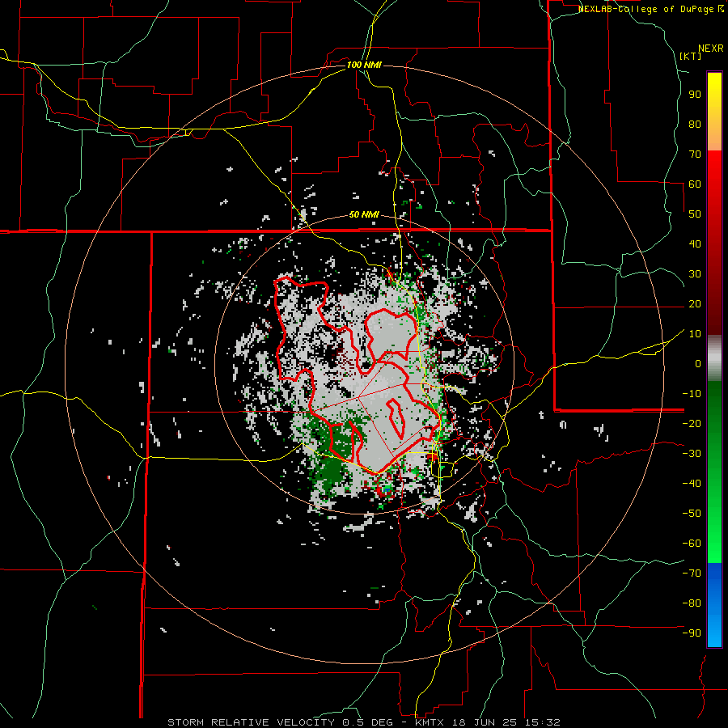
Task: Click the "-10" scale value
Action: [692, 394]
